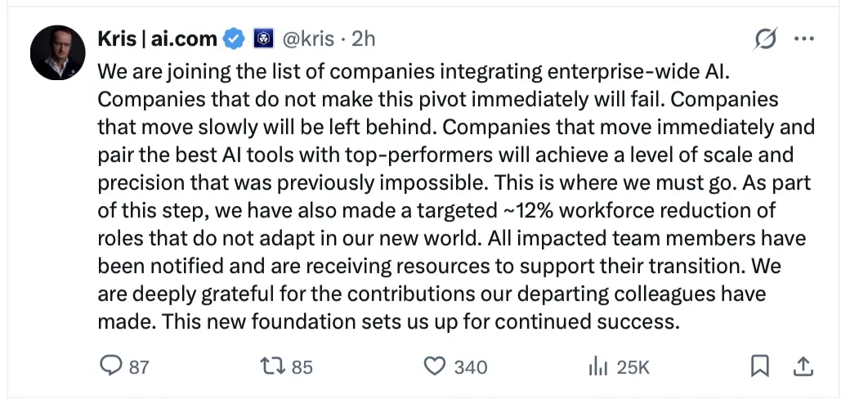Click the 340 likes count
The width and height of the screenshot is (868, 399).
coord(470,367)
